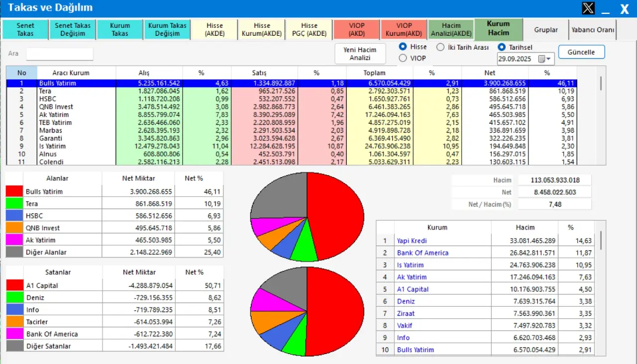Click the magenta Bank Of America swatch
Image resolution: width=637 pixels, height=364 pixels.
(14, 334)
